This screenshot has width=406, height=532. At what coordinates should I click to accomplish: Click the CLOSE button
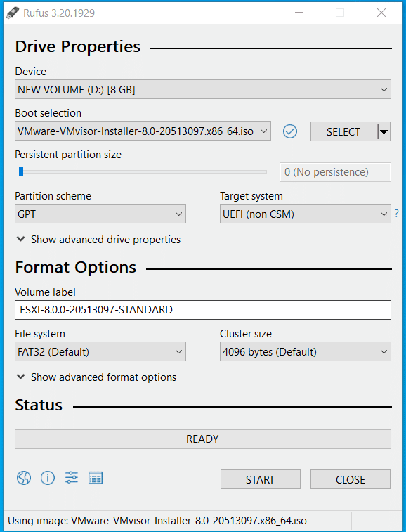pos(351,479)
